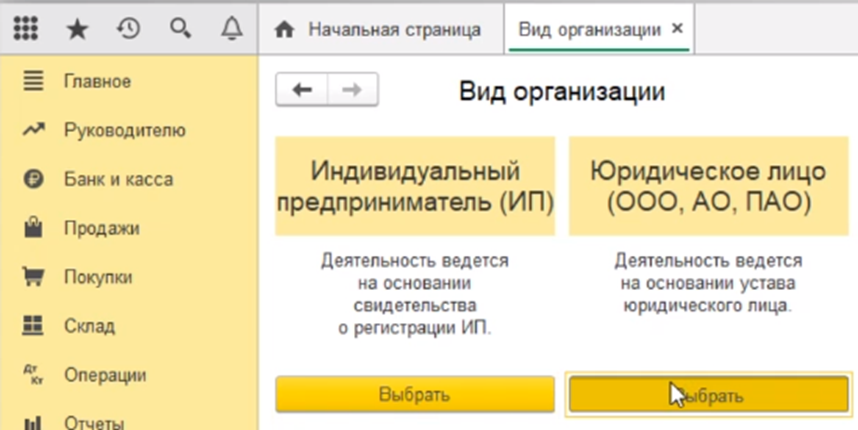Open notifications bell icon

pos(231,29)
